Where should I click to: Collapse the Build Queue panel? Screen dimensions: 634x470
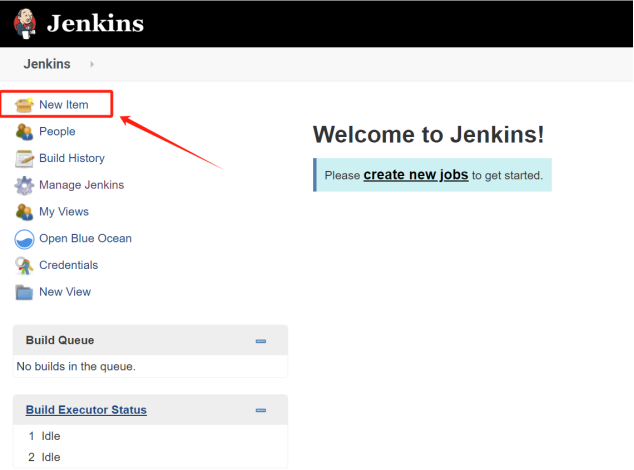tap(261, 341)
